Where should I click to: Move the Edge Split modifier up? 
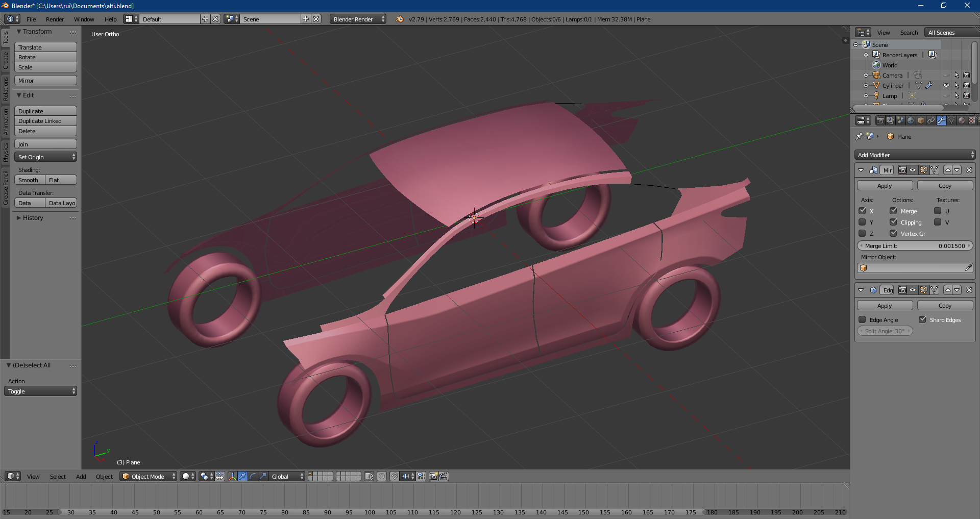pos(948,290)
